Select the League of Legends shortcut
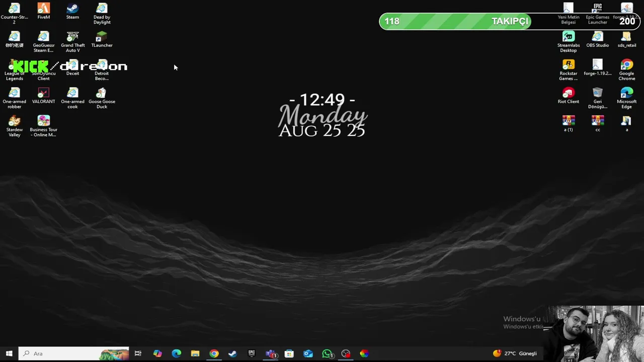Image resolution: width=644 pixels, height=362 pixels. [14, 70]
